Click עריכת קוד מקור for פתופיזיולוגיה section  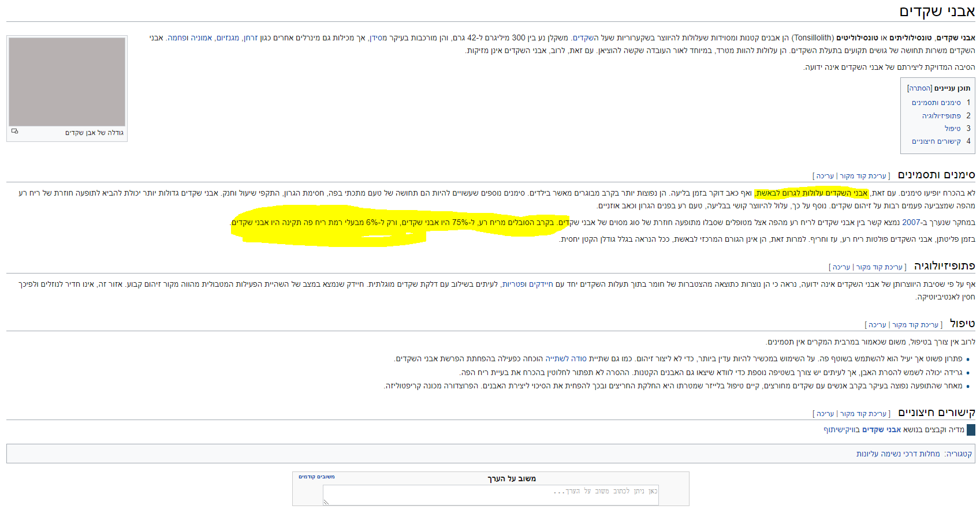point(879,267)
